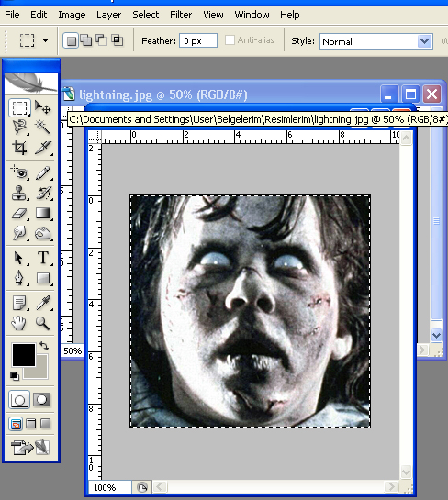Select the Gradient tool
The image size is (448, 500).
coord(43,214)
